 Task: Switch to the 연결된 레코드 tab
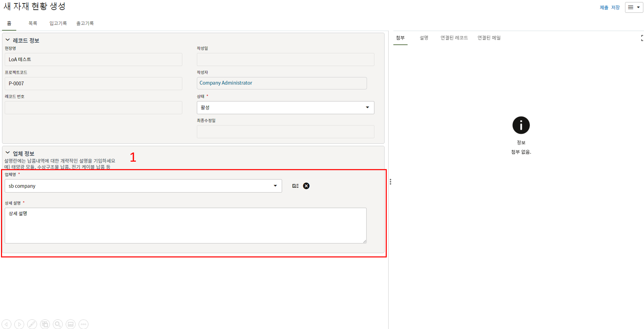[454, 38]
